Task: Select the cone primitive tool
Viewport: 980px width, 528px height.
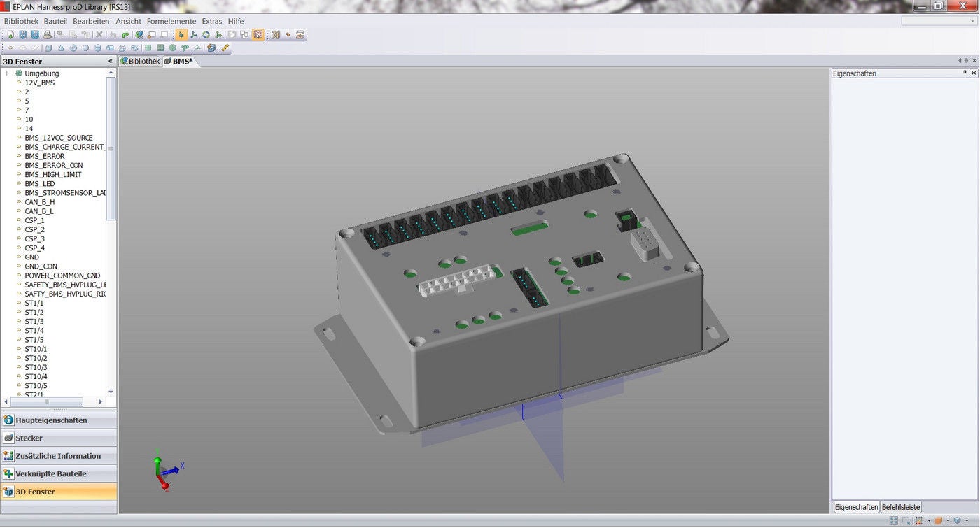Action: 61,48
